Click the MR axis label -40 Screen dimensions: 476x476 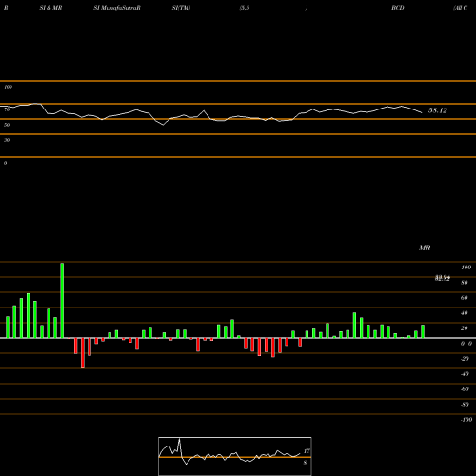465,374
